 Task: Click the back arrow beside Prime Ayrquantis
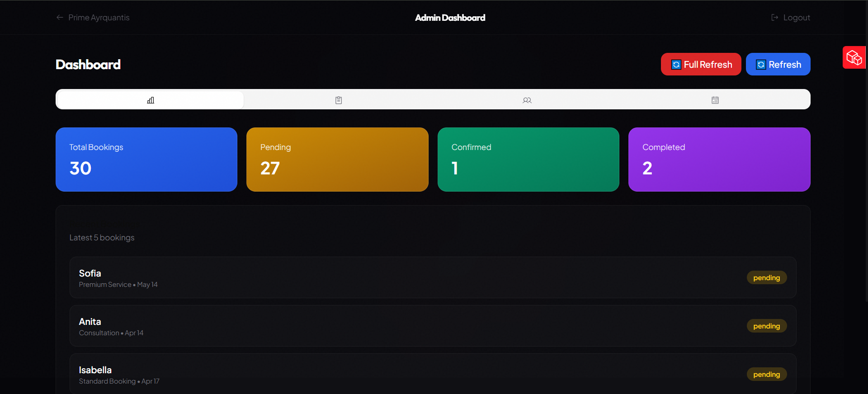click(x=60, y=18)
